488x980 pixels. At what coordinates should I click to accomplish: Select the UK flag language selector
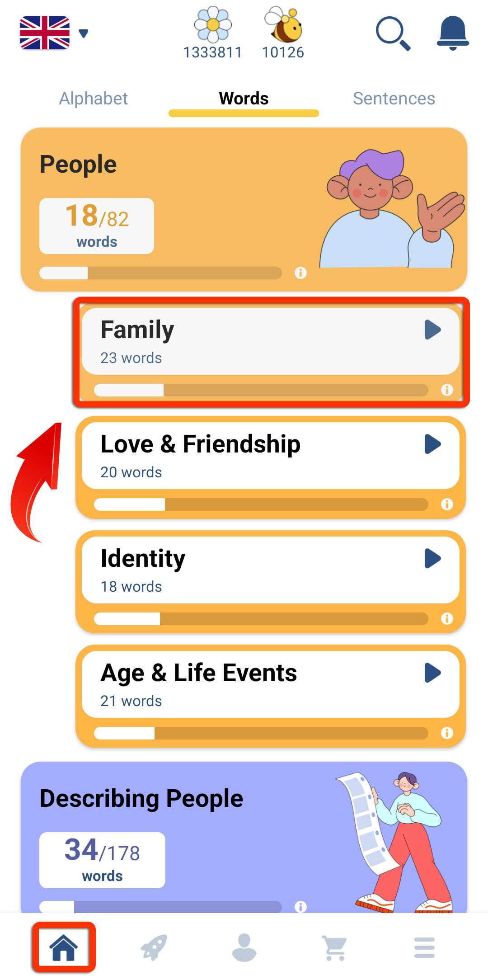45,33
